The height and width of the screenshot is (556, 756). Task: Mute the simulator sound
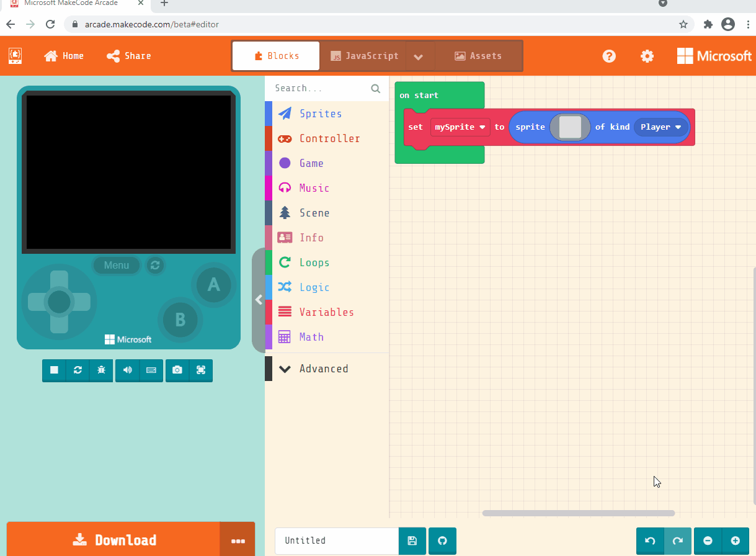(127, 370)
